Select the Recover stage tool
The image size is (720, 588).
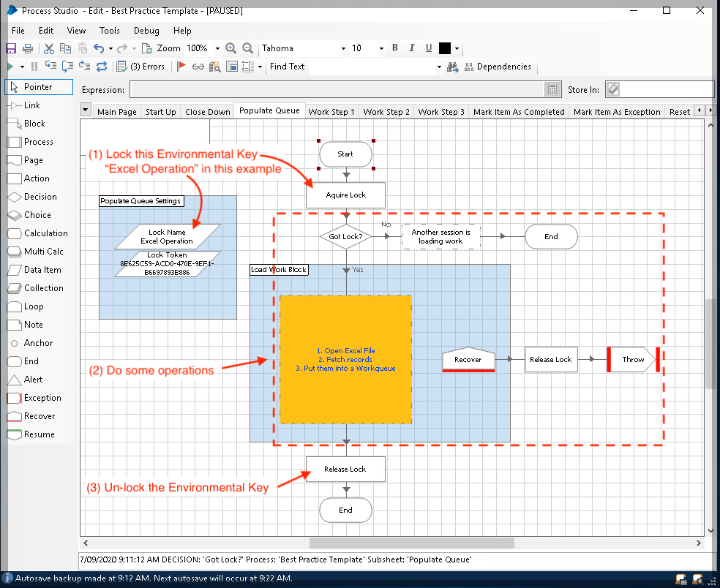tap(40, 416)
